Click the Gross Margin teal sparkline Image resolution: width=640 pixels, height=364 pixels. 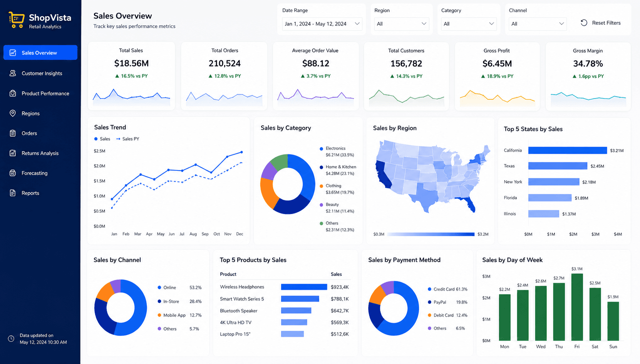click(588, 99)
